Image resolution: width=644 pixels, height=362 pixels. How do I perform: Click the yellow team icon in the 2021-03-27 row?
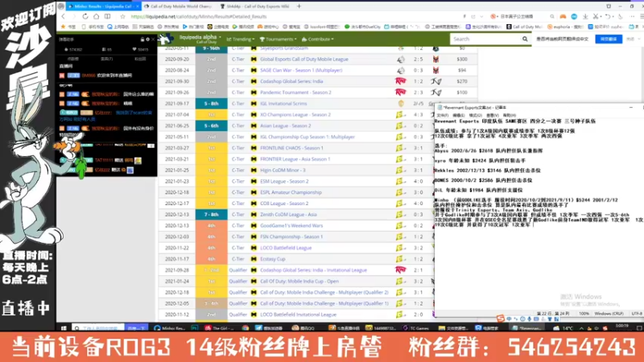coord(400,148)
